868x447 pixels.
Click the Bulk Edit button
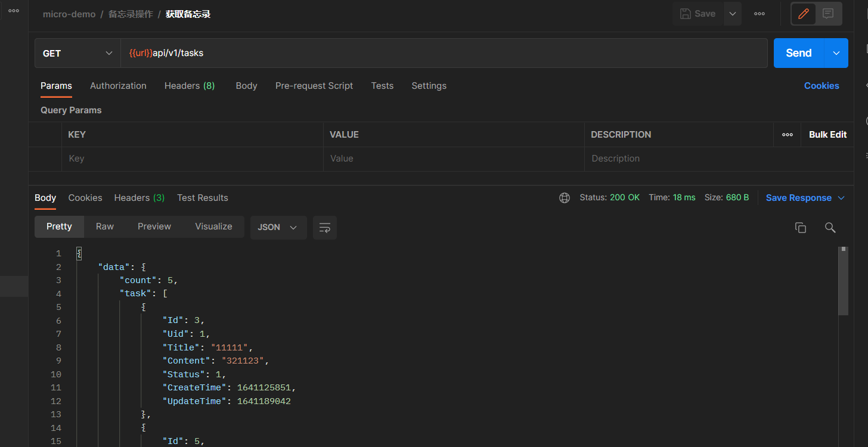pyautogui.click(x=827, y=135)
